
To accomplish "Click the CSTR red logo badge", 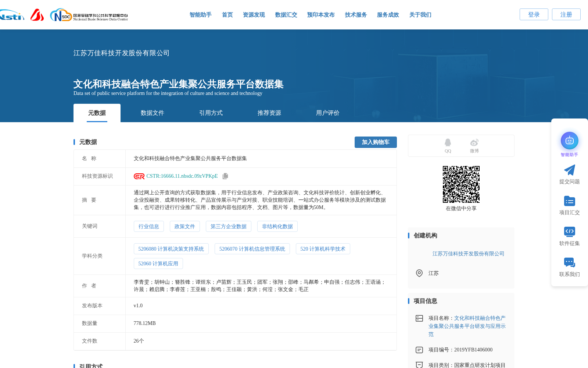I will coord(139,176).
